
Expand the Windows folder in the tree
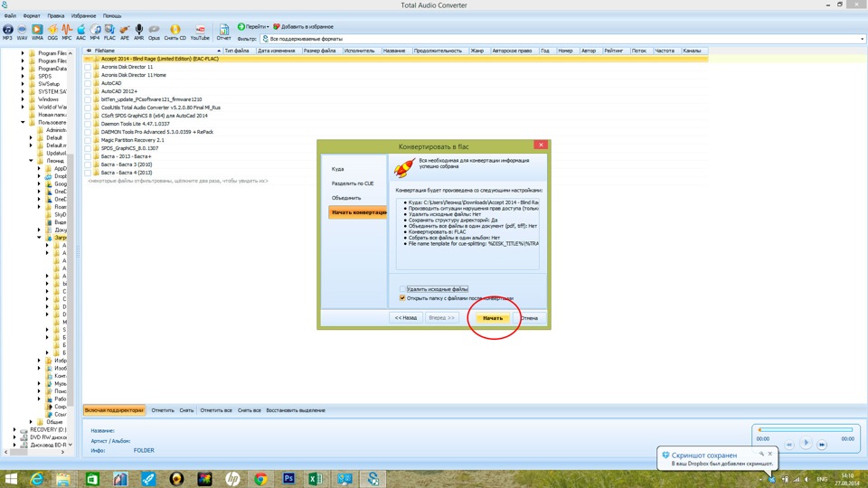coord(23,99)
